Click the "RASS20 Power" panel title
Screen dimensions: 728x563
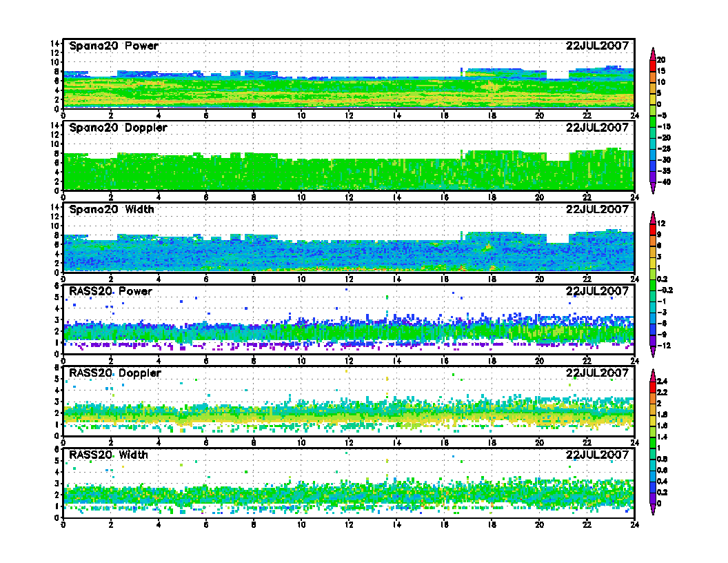[x=110, y=291]
